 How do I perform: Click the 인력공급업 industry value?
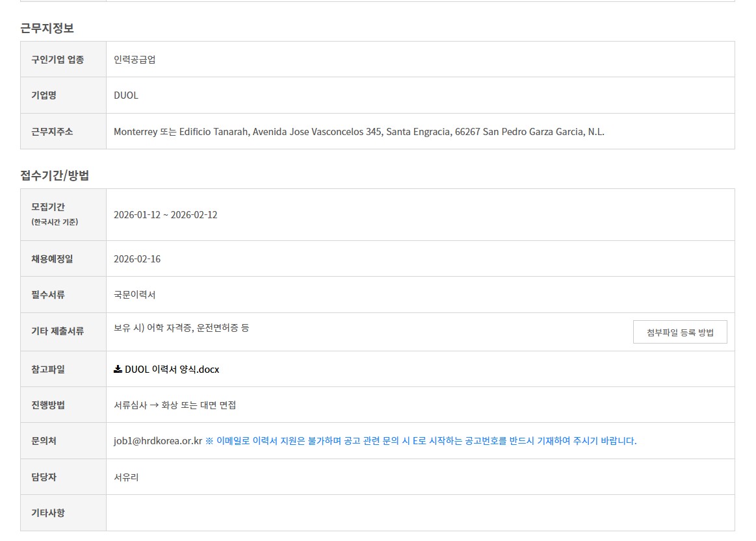(135, 60)
